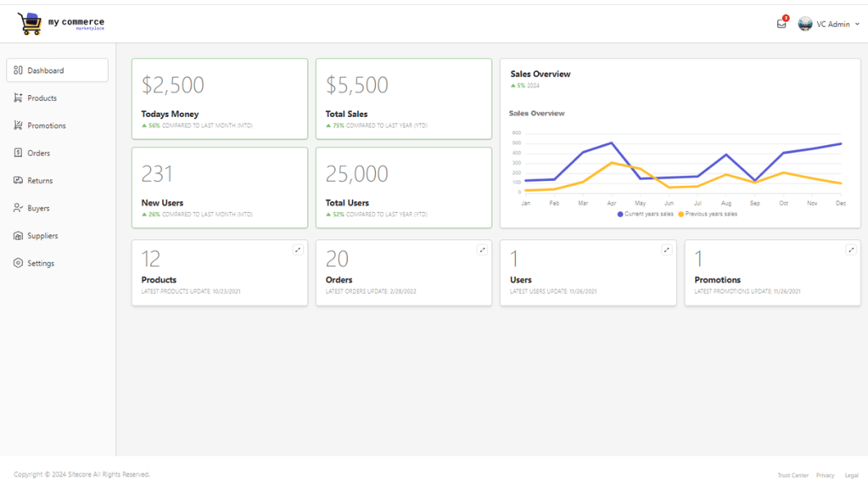868x488 pixels.
Task: Click the Todays Money stat card
Action: (220, 98)
